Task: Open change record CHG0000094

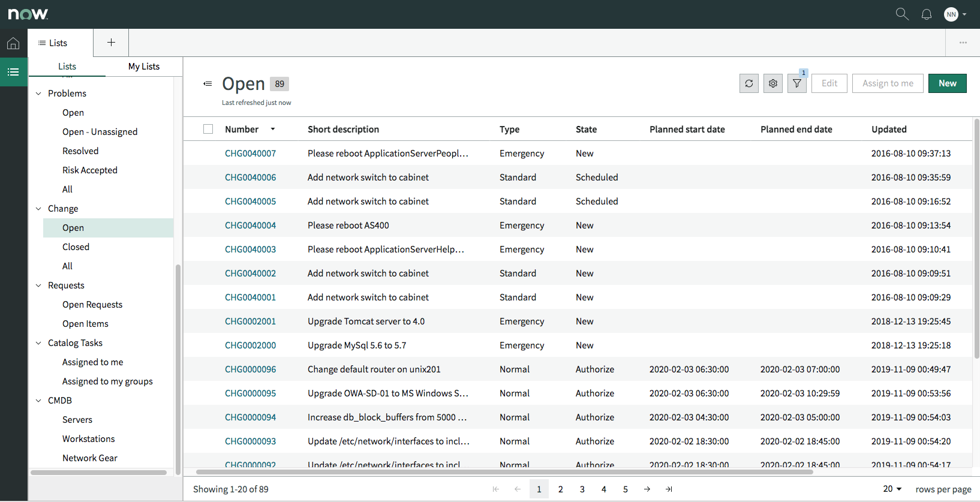Action: tap(250, 417)
